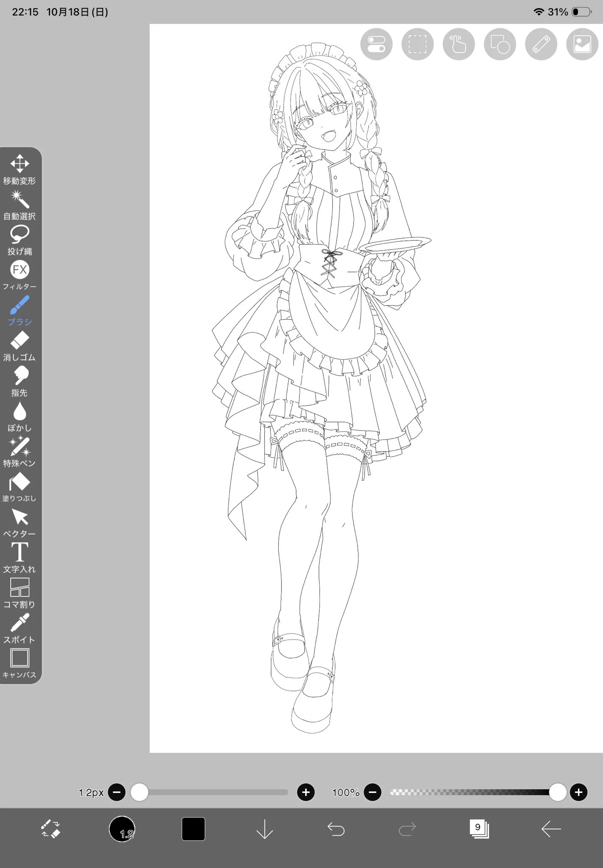Screen dimensions: 603x868
Task: Decrease opacity with minus button
Action: click(373, 792)
